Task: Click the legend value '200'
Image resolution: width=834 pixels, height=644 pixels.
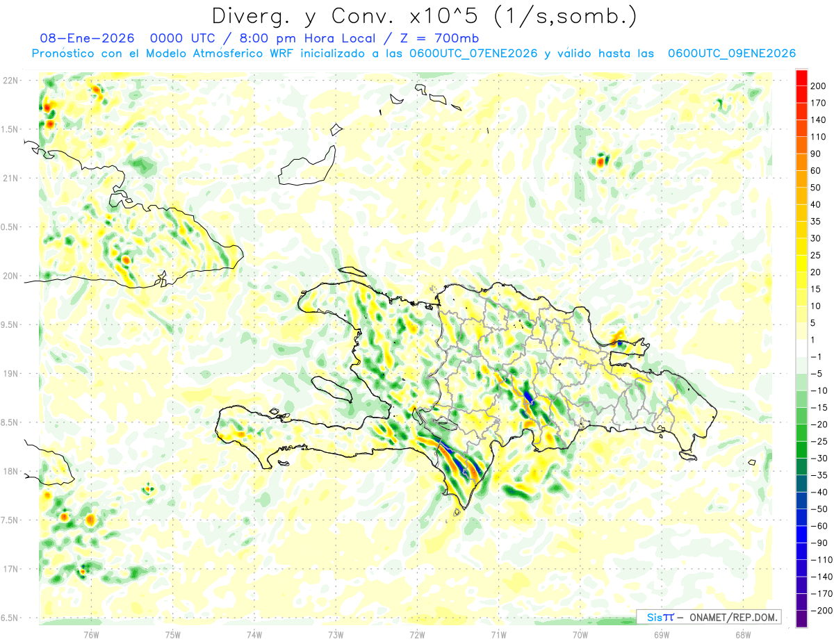Action: (819, 86)
